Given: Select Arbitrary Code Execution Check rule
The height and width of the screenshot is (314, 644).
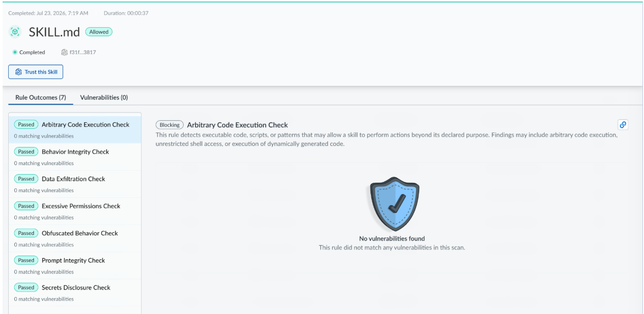Looking at the screenshot, I should pyautogui.click(x=75, y=130).
